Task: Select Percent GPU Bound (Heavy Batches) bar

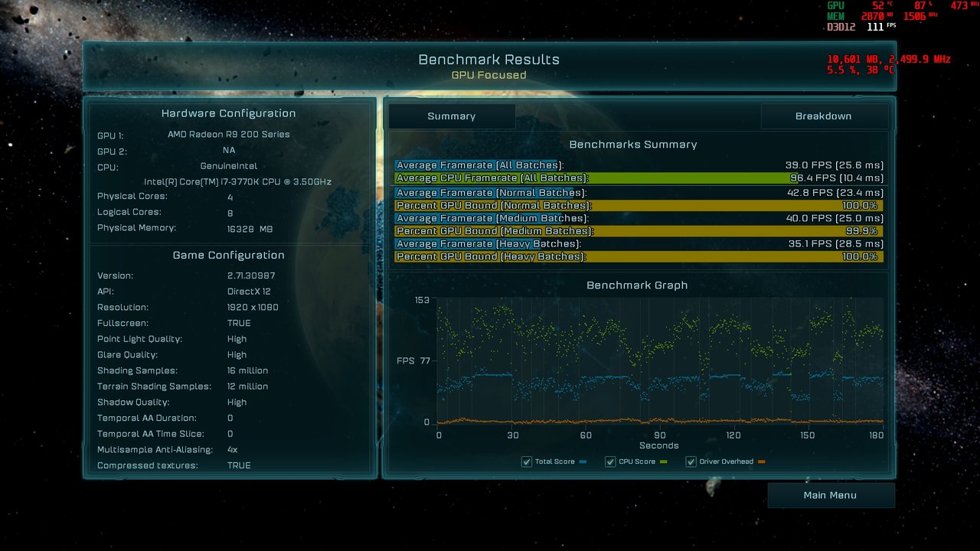Action: (x=639, y=257)
